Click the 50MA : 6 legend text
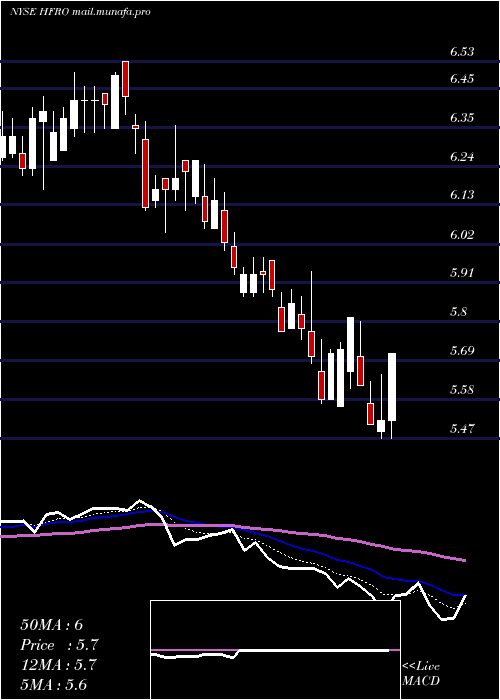 pos(52,625)
